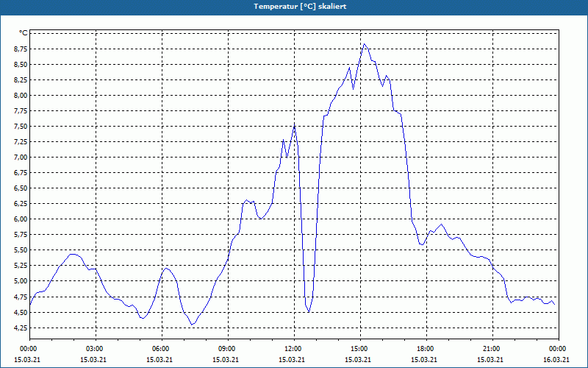The width and height of the screenshot is (588, 368).
Task: Pick the "8,25" y-axis value
Action: [21, 79]
